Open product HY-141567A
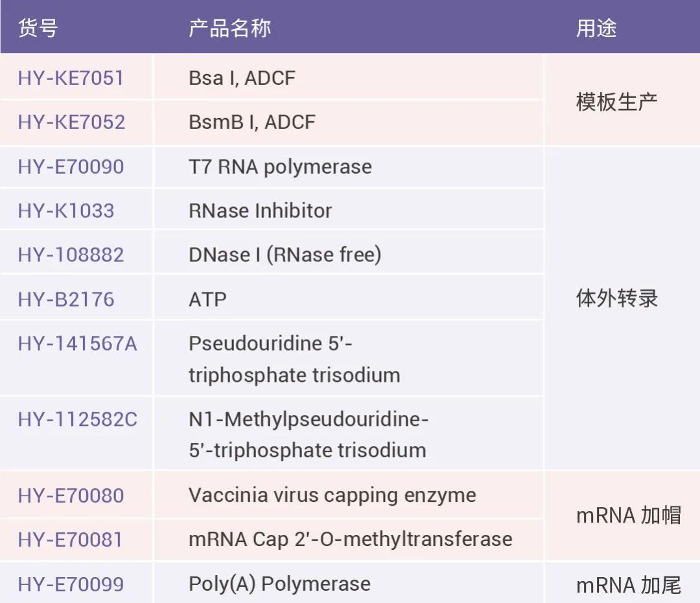Viewport: 700px width, 603px height. coord(77,344)
